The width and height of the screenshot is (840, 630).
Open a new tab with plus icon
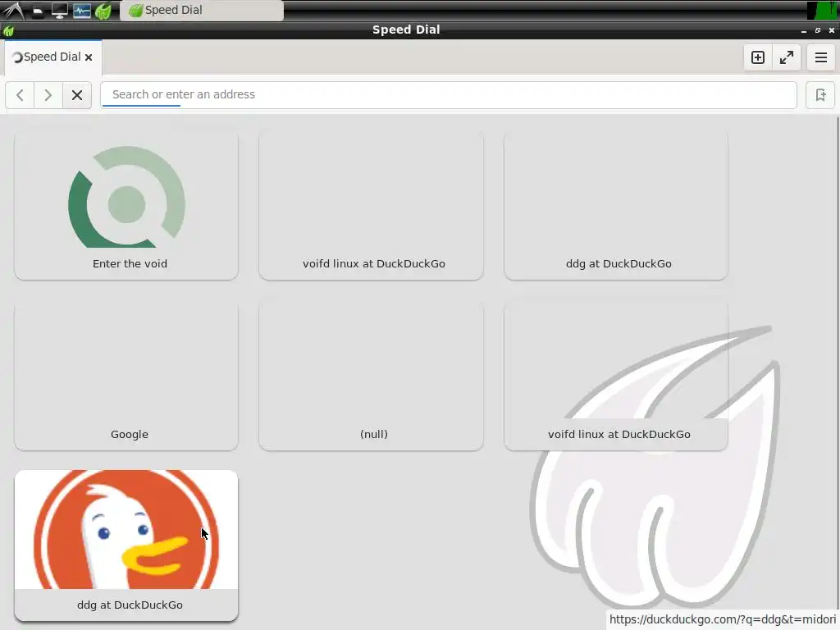click(757, 57)
